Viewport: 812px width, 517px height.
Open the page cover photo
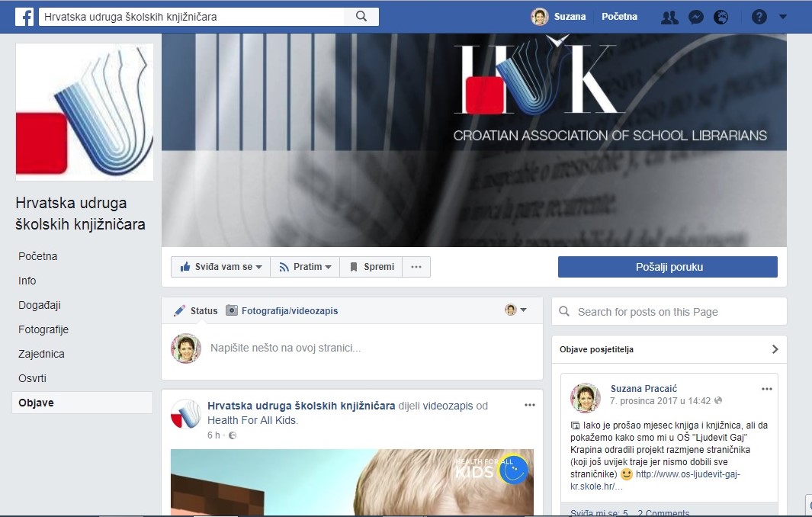[473, 140]
